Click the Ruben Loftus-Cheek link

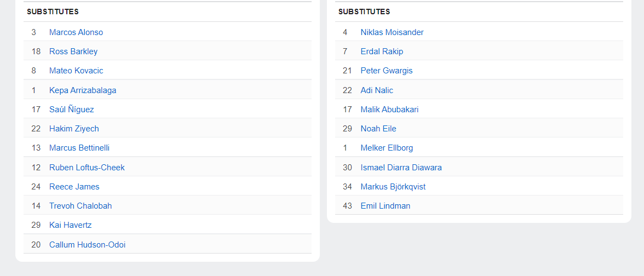tap(87, 168)
